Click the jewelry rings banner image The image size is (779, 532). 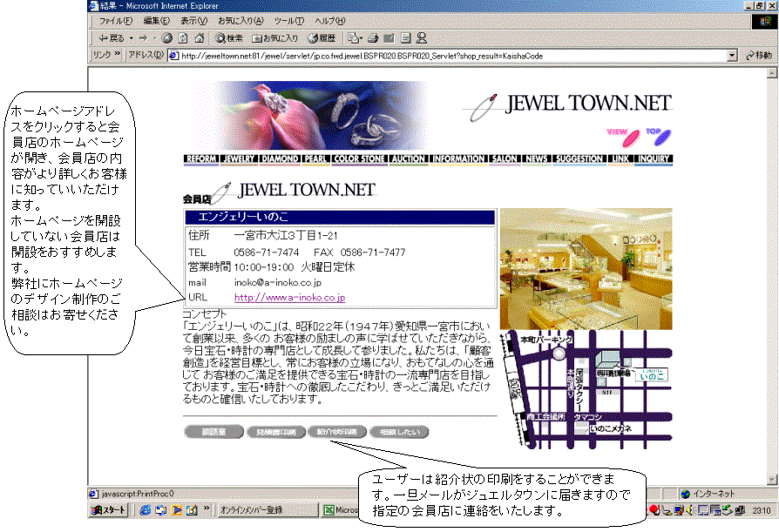312,115
